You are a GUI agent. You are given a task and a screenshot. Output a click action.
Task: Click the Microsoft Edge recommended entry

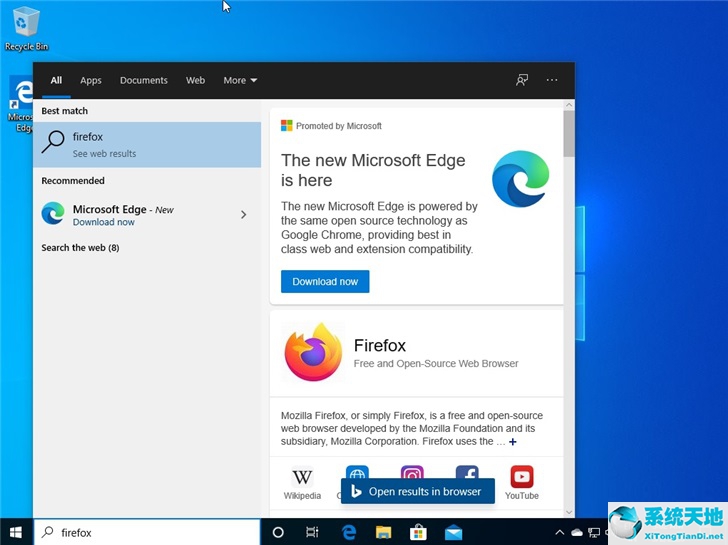pos(147,214)
